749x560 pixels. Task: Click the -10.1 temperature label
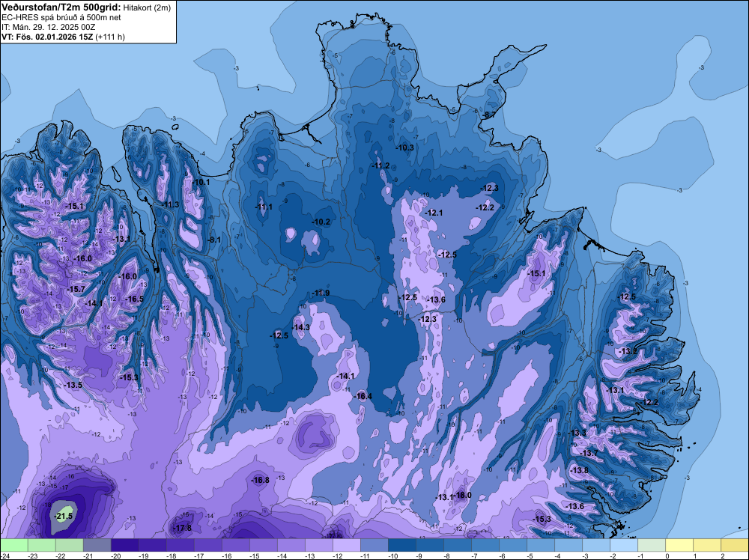click(x=201, y=182)
